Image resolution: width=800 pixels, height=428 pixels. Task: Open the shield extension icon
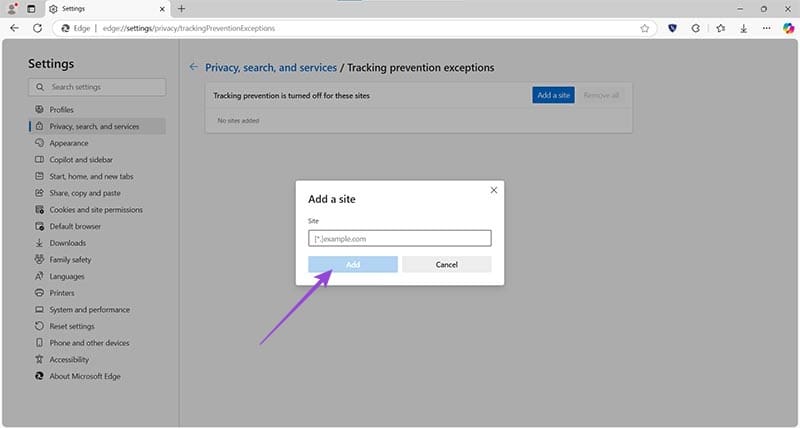pos(672,29)
